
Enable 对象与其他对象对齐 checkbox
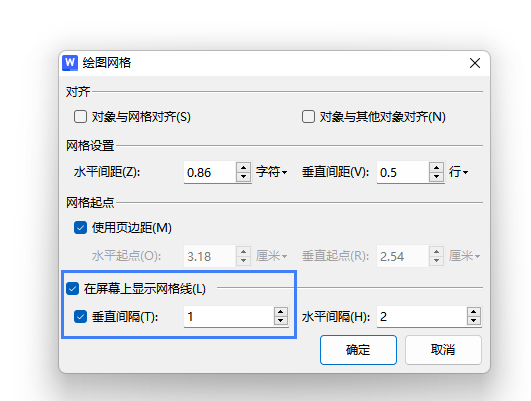pos(308,117)
